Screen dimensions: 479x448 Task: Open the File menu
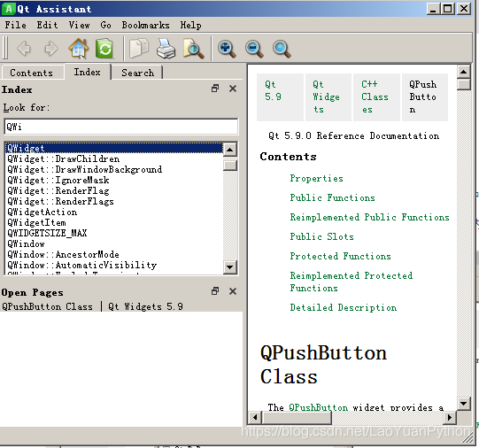16,25
